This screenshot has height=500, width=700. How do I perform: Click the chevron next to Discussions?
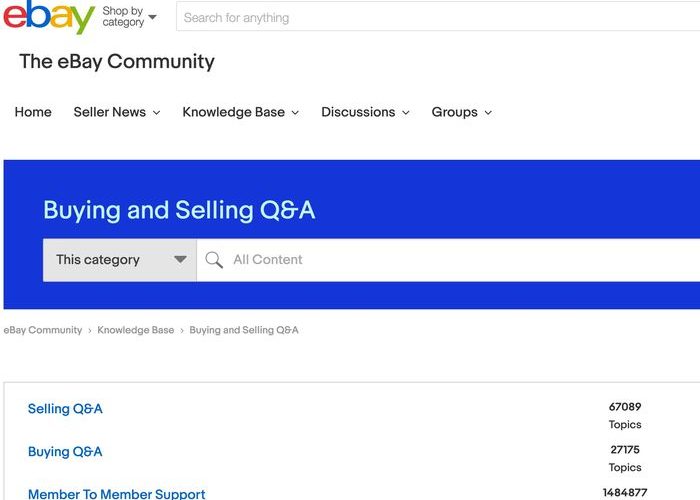coord(406,113)
